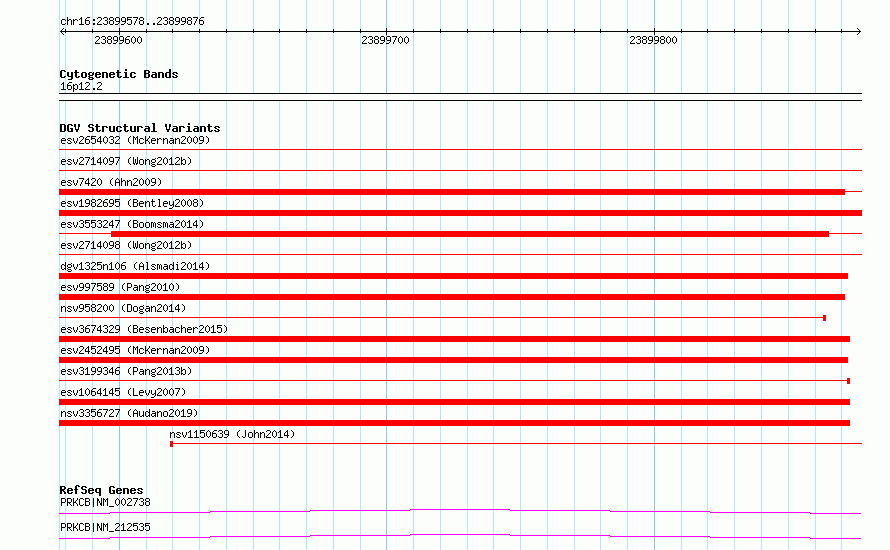Select variant esv2714098 (Wong2012b)
This screenshot has width=890, height=550.
pos(126,245)
